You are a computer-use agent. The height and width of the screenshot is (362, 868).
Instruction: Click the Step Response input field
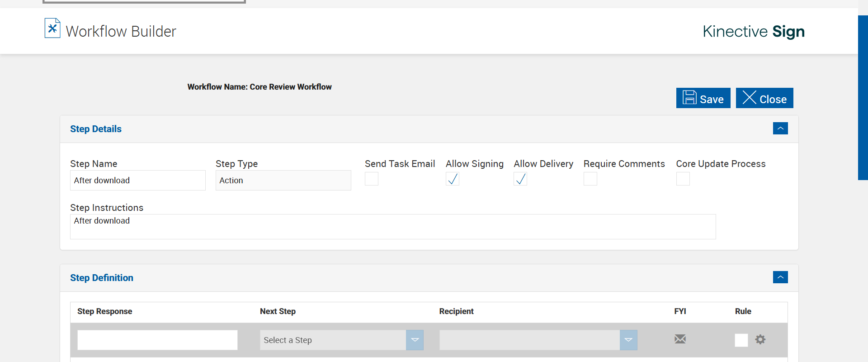coord(157,340)
